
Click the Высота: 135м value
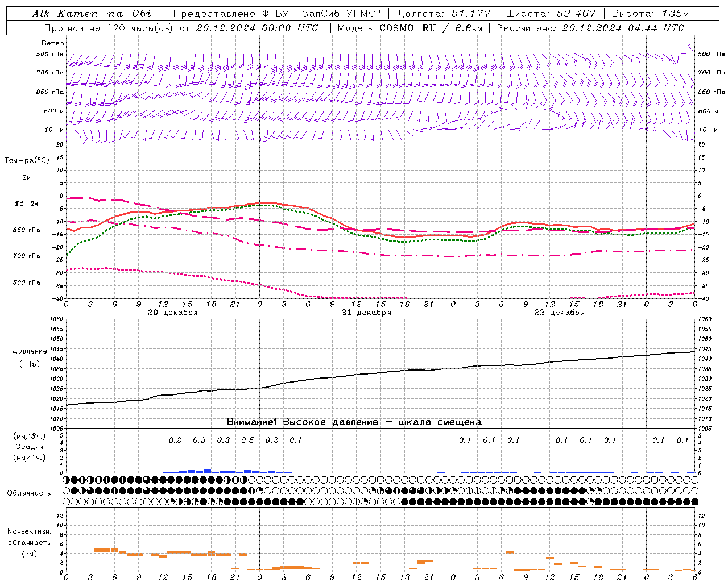click(651, 14)
